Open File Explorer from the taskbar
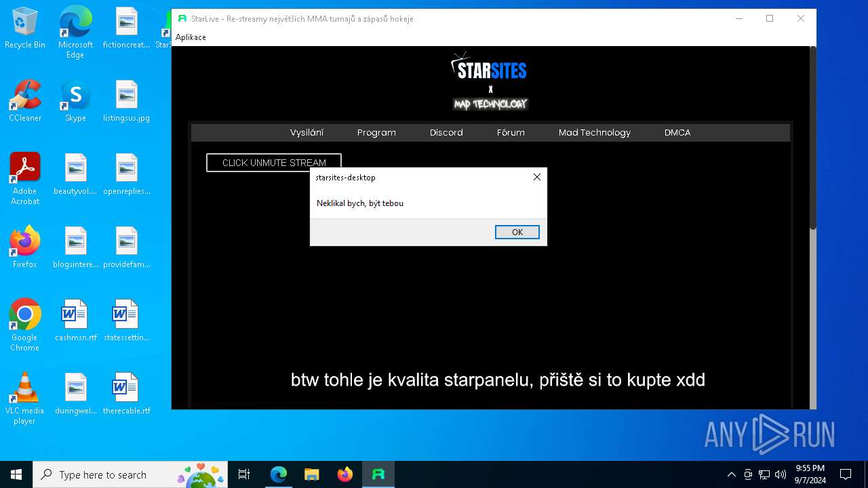Screen dimensions: 868x488 point(312,474)
